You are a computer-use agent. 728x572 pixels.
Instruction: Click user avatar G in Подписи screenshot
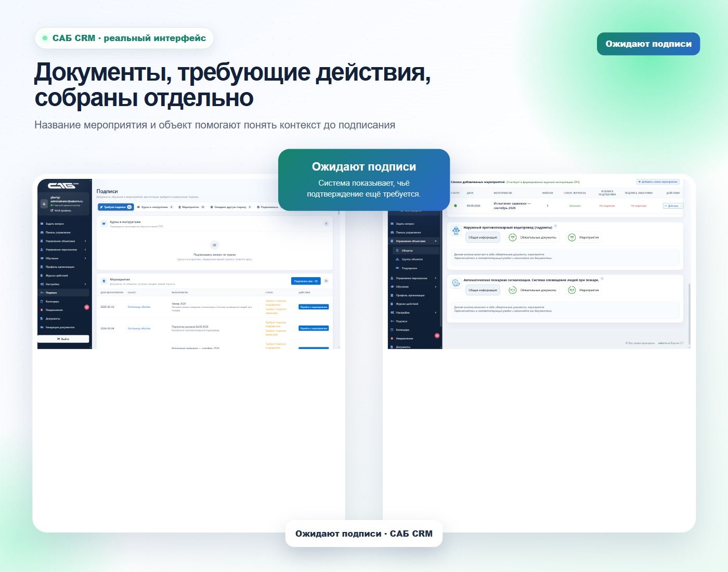pyautogui.click(x=44, y=204)
